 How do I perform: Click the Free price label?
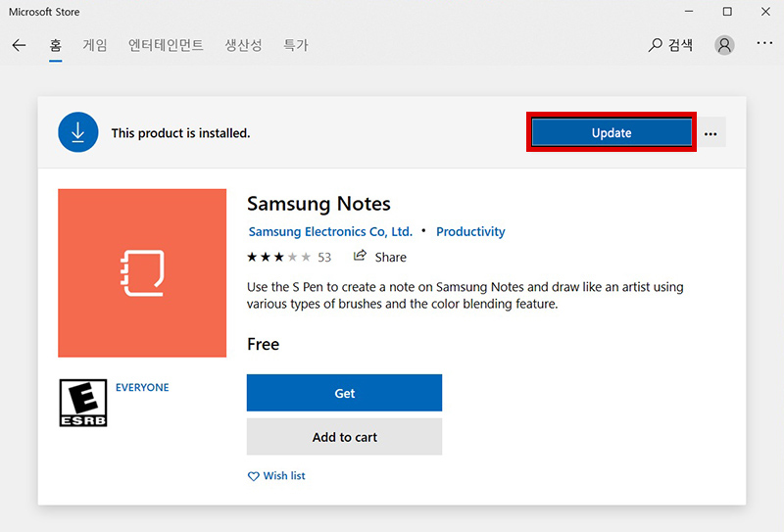click(x=263, y=345)
